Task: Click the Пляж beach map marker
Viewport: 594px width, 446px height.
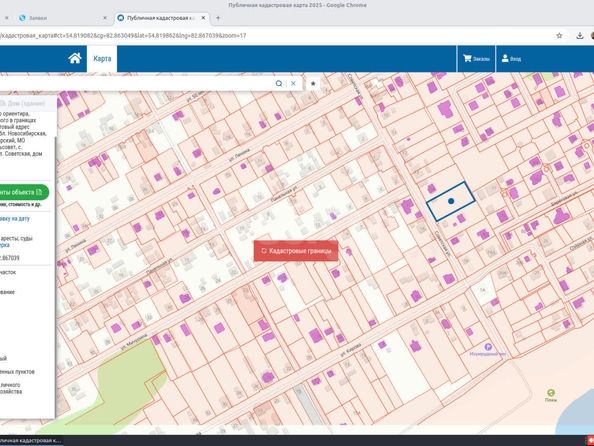Action: click(x=551, y=393)
